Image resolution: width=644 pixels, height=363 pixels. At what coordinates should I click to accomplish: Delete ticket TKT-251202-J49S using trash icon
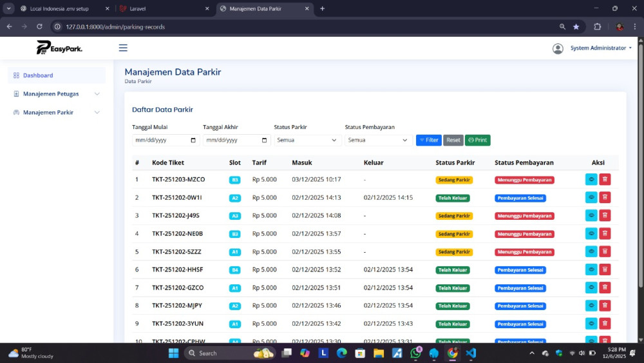(605, 215)
